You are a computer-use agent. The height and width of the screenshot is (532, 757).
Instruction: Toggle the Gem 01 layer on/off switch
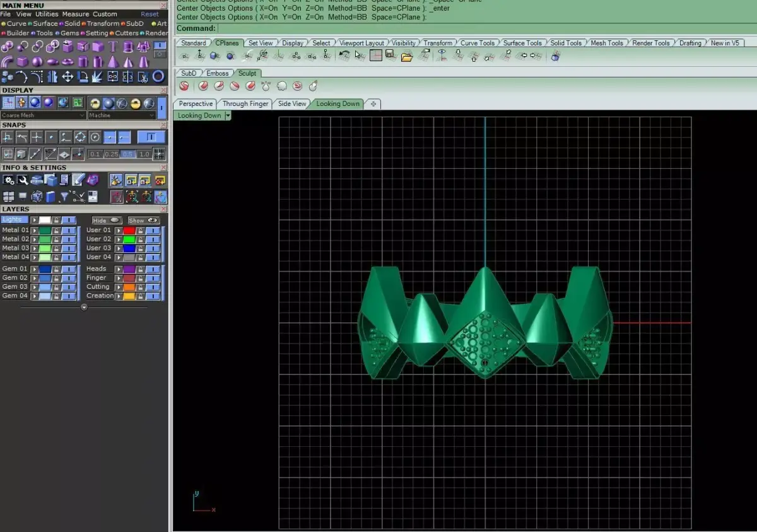(x=69, y=269)
